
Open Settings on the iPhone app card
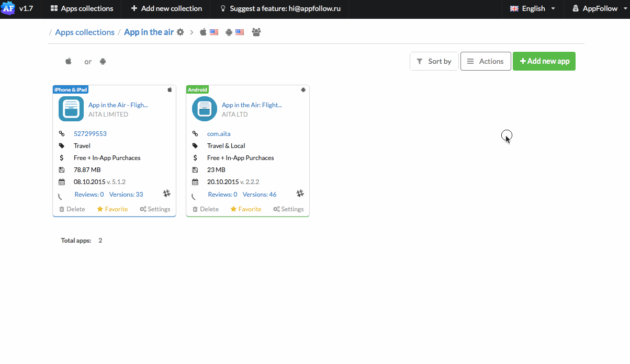[155, 209]
